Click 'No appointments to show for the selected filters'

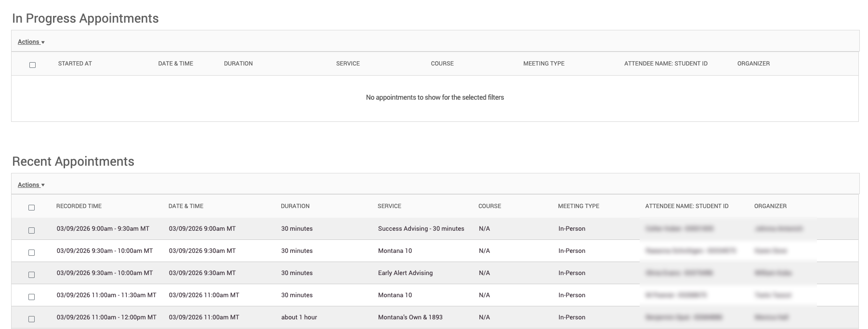click(435, 97)
